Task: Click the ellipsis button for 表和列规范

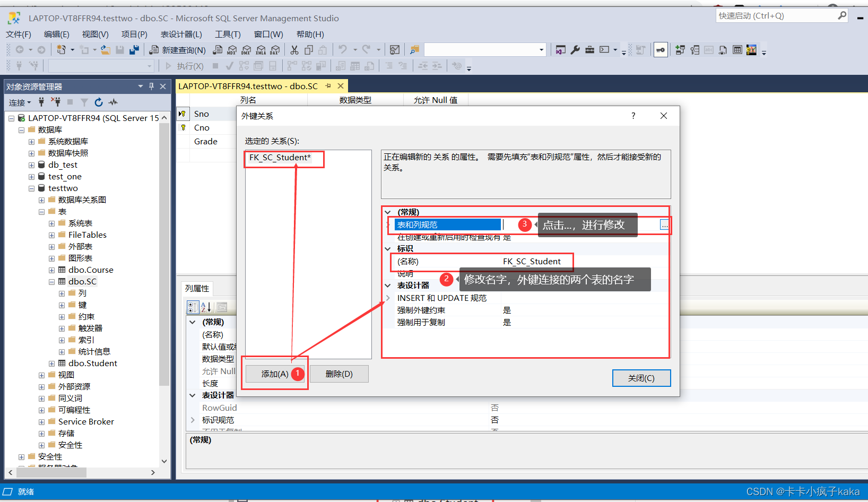Action: click(664, 225)
